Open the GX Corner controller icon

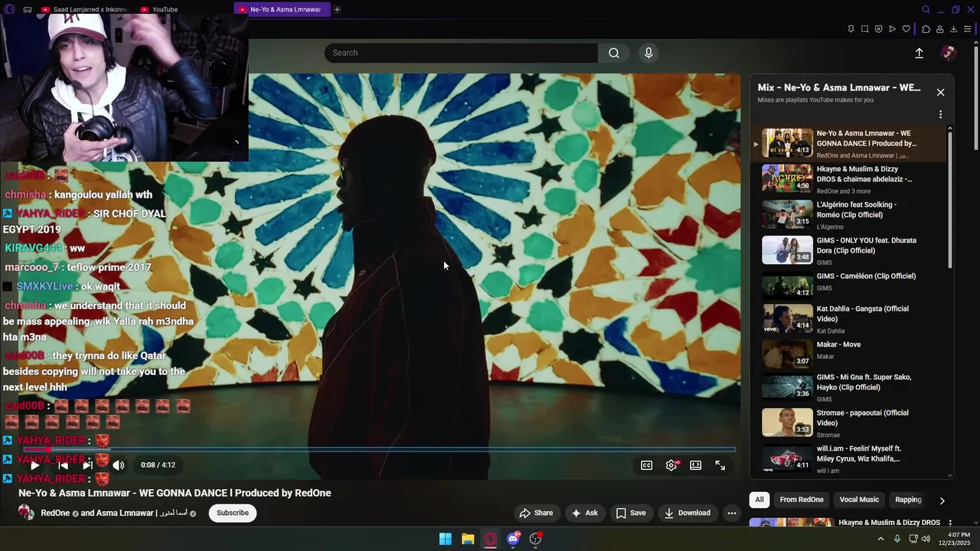[x=28, y=9]
